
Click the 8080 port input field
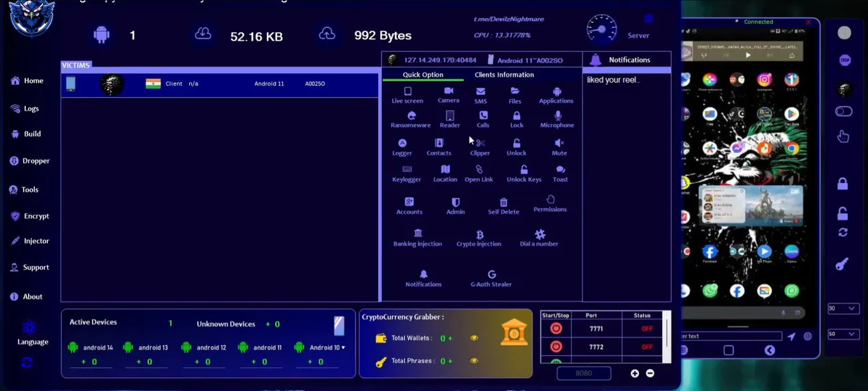point(584,373)
